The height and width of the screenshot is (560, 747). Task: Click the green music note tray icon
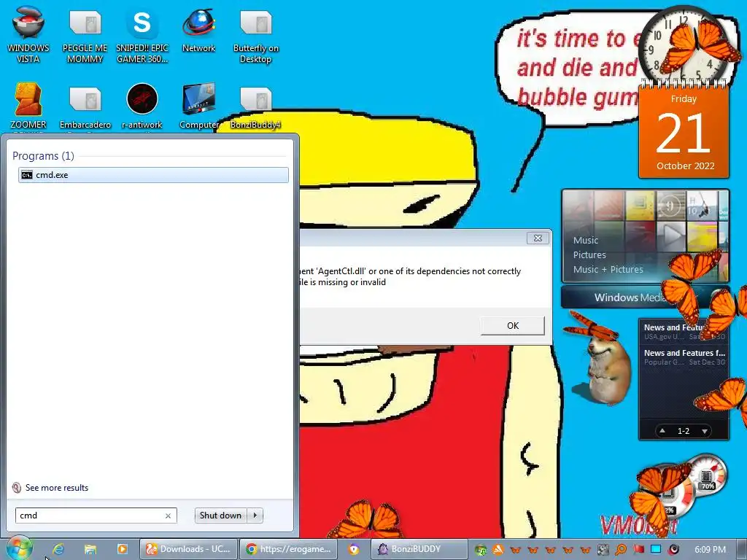point(481,550)
